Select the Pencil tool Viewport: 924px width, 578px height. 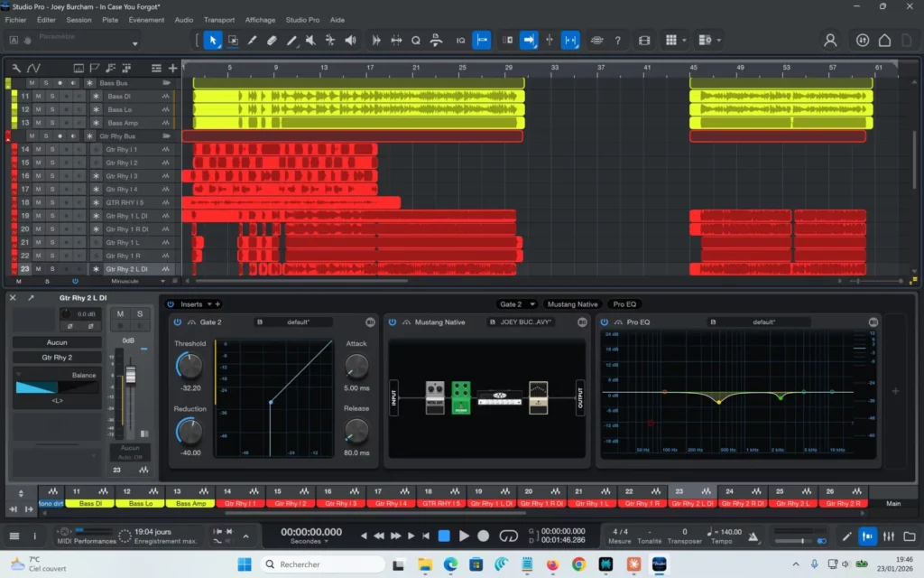click(252, 40)
